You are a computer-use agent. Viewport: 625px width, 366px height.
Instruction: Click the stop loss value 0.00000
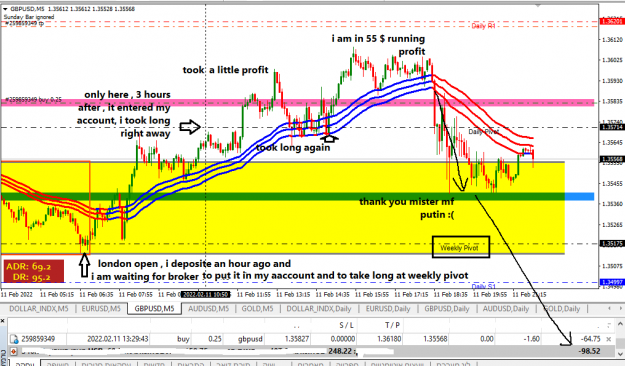pyautogui.click(x=343, y=339)
